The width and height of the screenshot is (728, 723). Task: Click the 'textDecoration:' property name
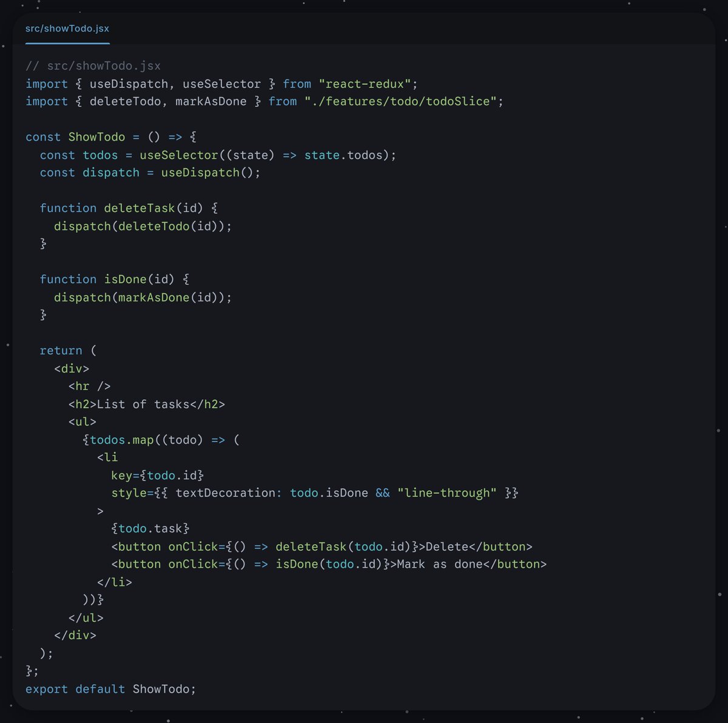[x=229, y=493]
